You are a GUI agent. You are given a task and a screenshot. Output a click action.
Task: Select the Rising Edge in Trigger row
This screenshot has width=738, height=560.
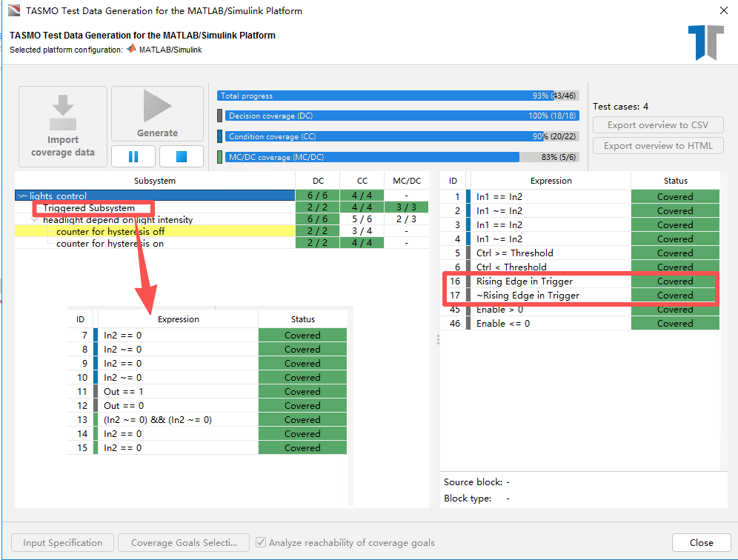click(525, 281)
